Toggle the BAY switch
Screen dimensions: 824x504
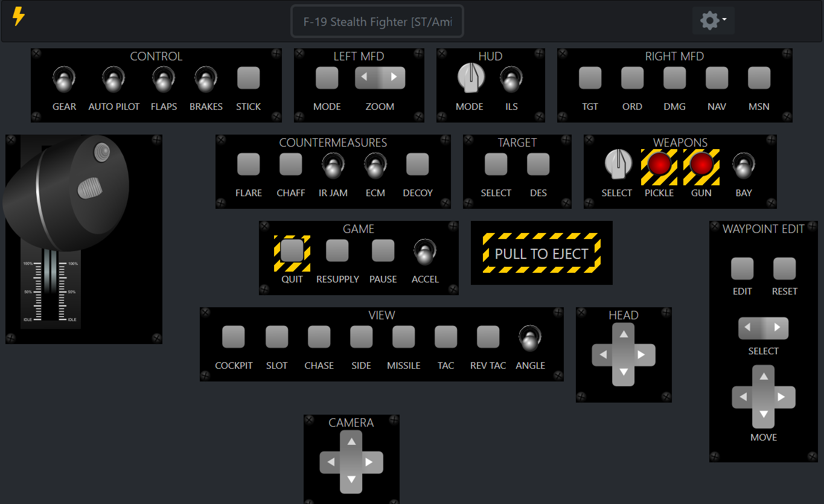(744, 166)
